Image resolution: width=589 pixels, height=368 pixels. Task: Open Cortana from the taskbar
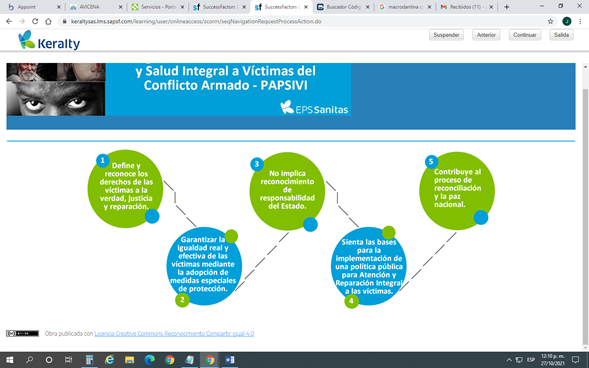coord(49,360)
